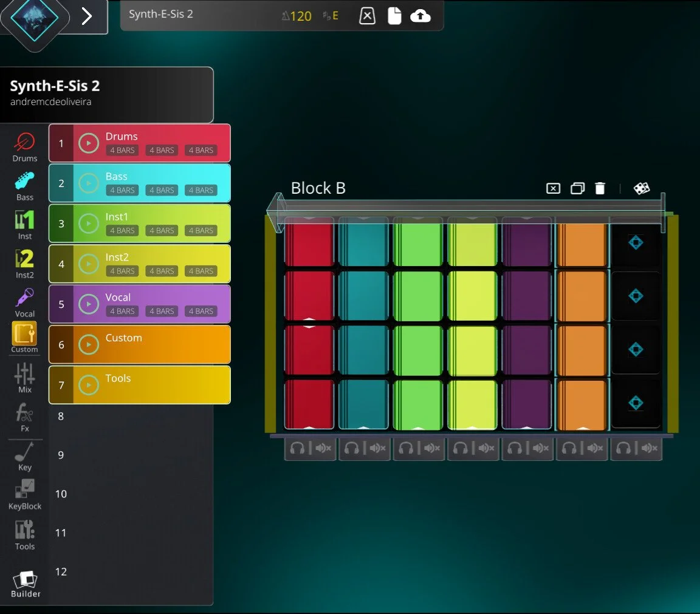Viewport: 700px width, 614px height.
Task: Delete Block B with trash icon
Action: pyautogui.click(x=600, y=188)
